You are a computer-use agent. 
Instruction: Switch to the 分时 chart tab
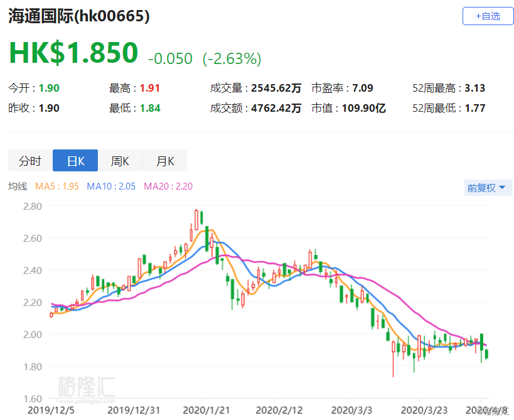tap(30, 161)
